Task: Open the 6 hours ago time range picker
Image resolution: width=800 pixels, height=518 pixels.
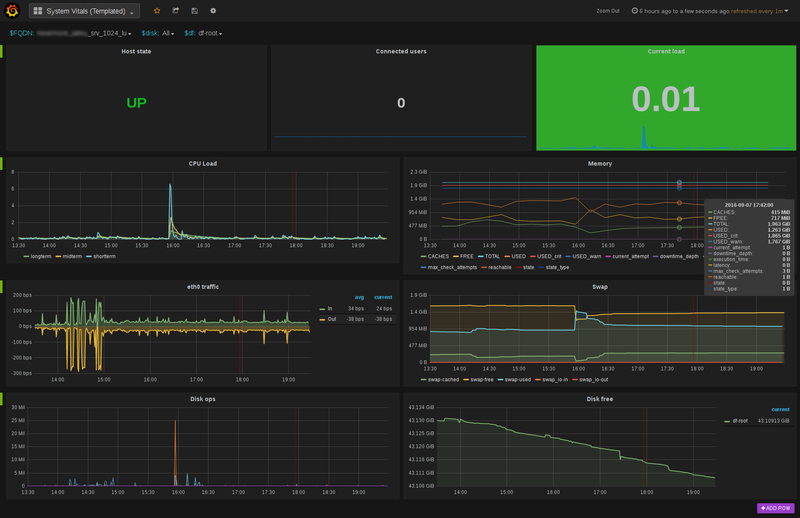Action: click(x=710, y=11)
